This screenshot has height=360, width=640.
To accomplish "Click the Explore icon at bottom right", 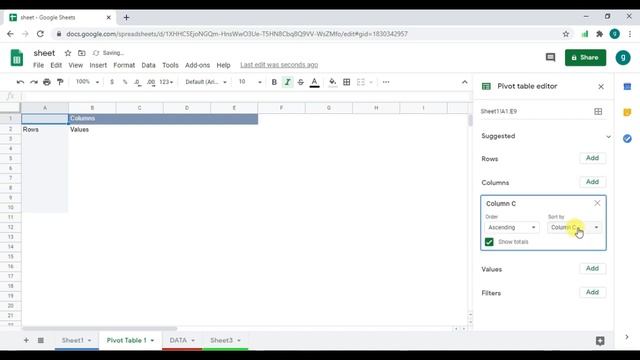I will coord(600,341).
